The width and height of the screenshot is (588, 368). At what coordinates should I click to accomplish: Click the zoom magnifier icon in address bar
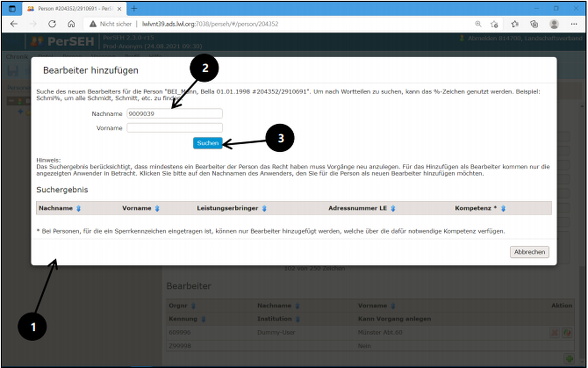coord(478,24)
